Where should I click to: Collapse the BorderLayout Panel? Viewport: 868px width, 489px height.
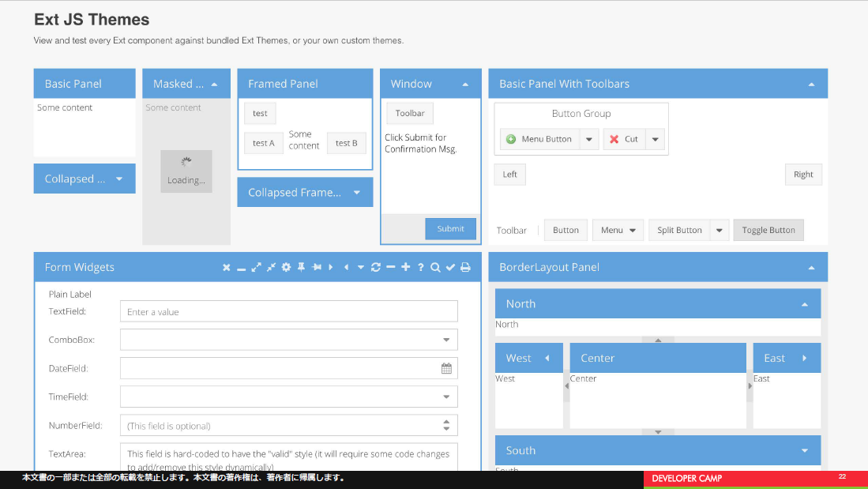811,268
